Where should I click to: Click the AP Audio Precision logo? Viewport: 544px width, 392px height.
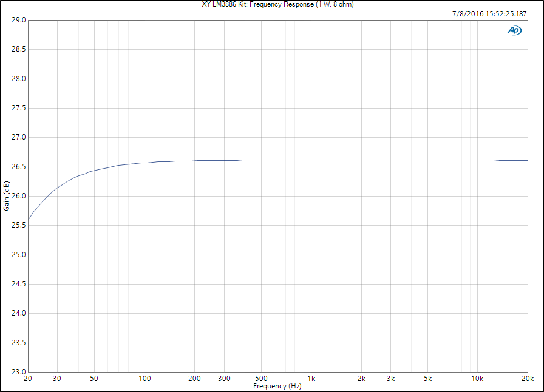click(514, 30)
